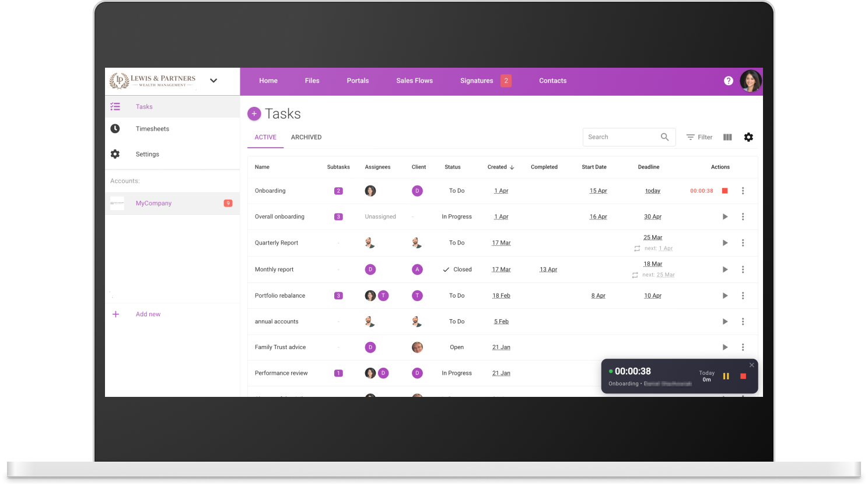The width and height of the screenshot is (868, 485).
Task: Collapse the Lewis & Partners account chevron
Action: pyautogui.click(x=213, y=81)
